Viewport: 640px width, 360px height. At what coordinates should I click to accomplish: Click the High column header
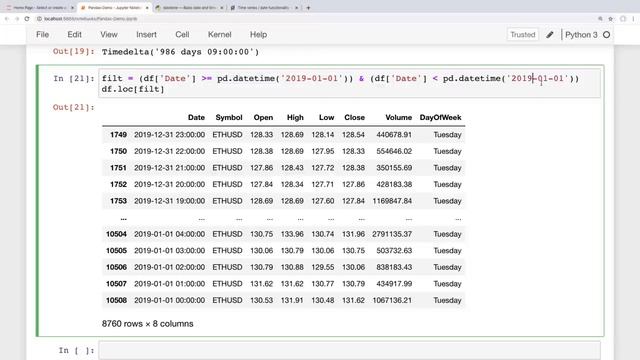tap(295, 118)
